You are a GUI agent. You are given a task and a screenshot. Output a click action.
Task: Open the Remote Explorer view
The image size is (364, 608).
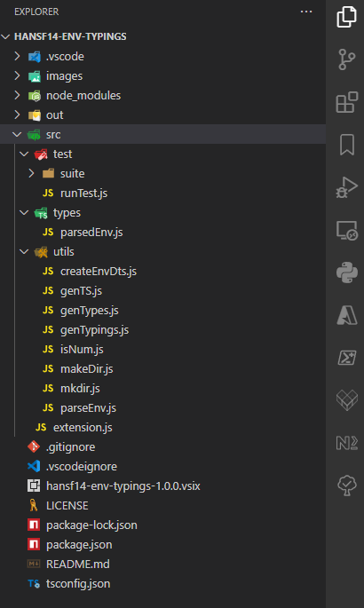pyautogui.click(x=346, y=230)
